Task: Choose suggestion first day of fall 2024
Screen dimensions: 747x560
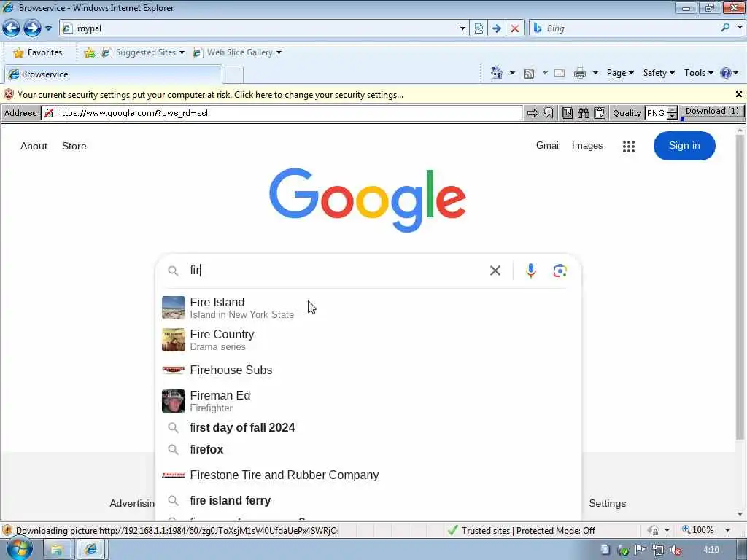Action: (x=368, y=427)
